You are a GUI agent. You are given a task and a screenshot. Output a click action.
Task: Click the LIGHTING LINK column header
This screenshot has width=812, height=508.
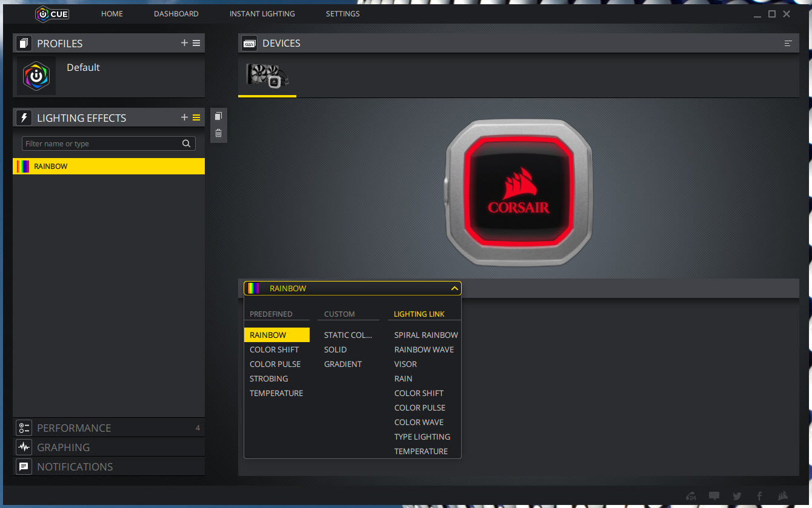[419, 314]
